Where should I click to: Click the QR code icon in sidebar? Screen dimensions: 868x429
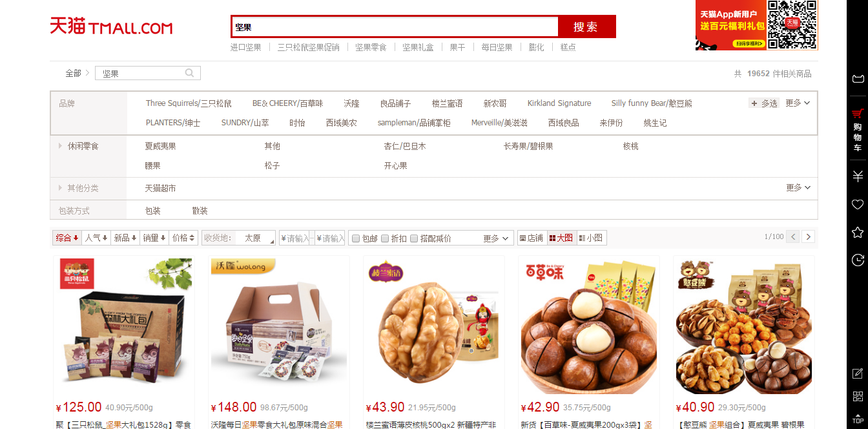858,396
